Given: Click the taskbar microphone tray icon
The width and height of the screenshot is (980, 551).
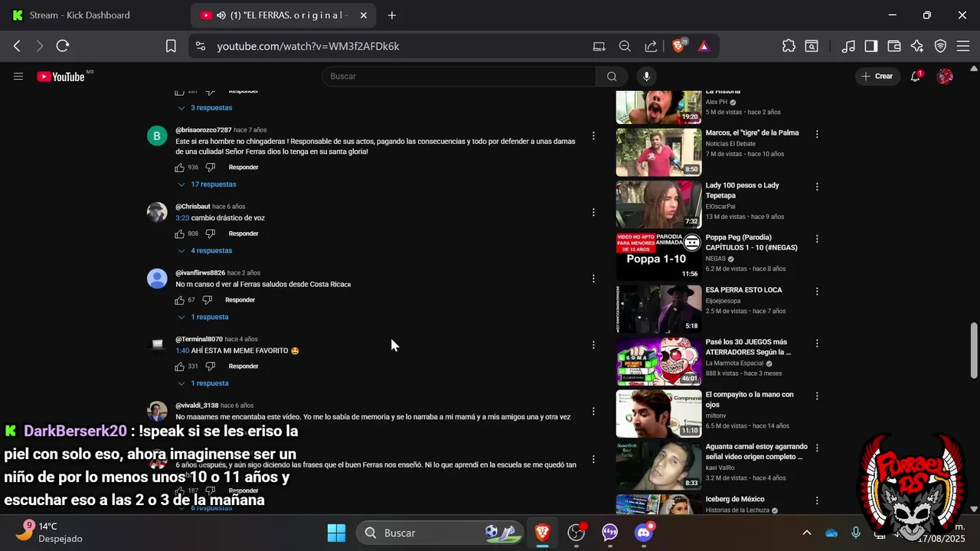Looking at the screenshot, I should coord(856,533).
